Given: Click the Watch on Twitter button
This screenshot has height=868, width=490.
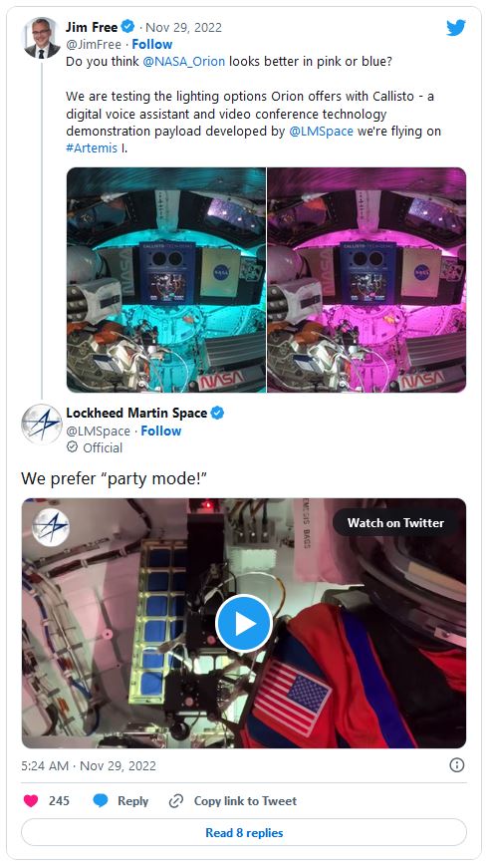Looking at the screenshot, I should pyautogui.click(x=395, y=522).
